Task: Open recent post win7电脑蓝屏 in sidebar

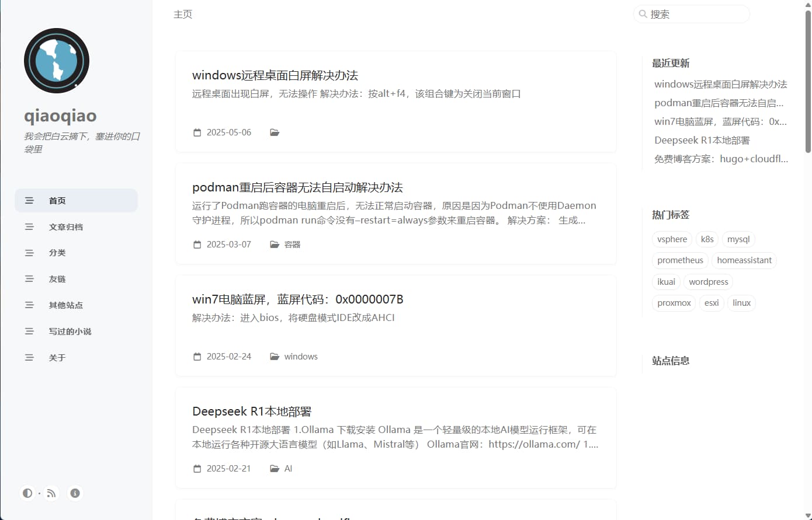Action: [x=720, y=121]
